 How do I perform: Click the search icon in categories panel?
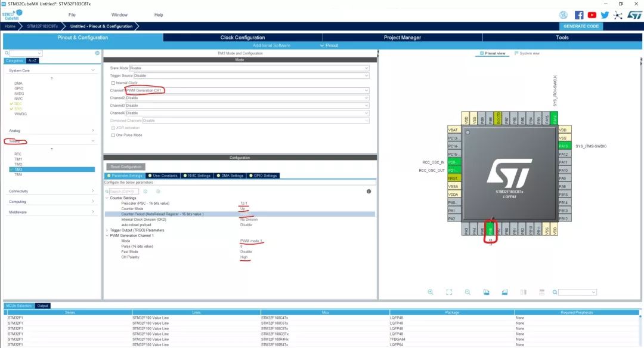7,53
